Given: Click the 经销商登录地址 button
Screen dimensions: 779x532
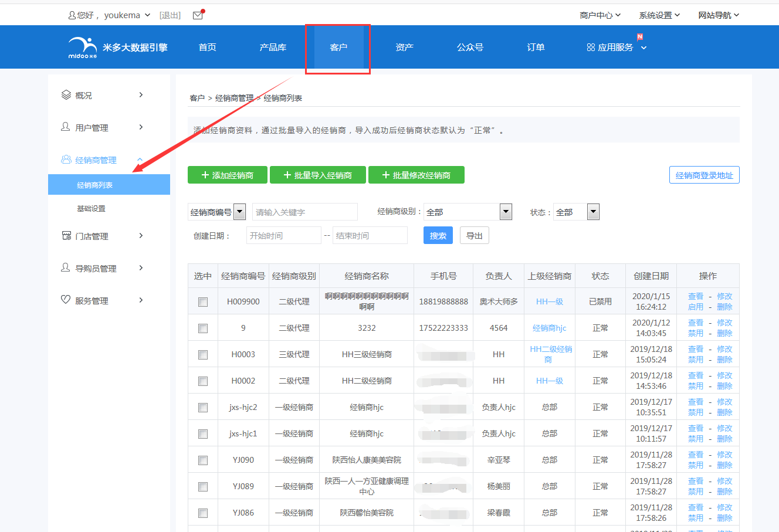Looking at the screenshot, I should (x=705, y=175).
